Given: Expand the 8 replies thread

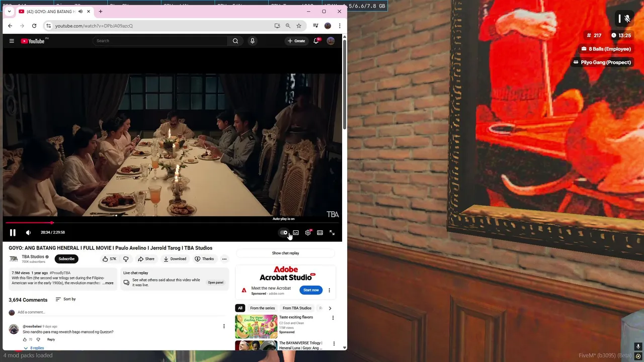Looking at the screenshot, I should click(x=34, y=348).
